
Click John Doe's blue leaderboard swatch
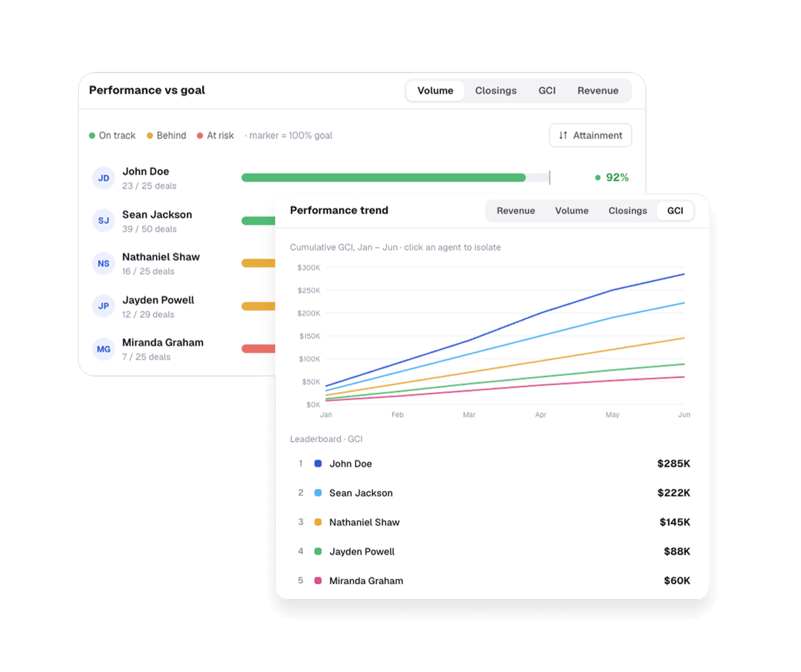(x=318, y=464)
